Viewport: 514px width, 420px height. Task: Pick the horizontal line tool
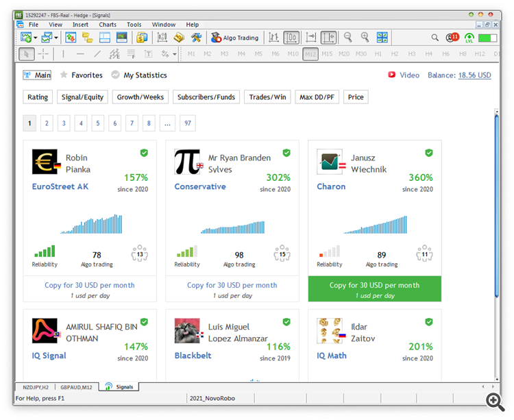click(80, 54)
